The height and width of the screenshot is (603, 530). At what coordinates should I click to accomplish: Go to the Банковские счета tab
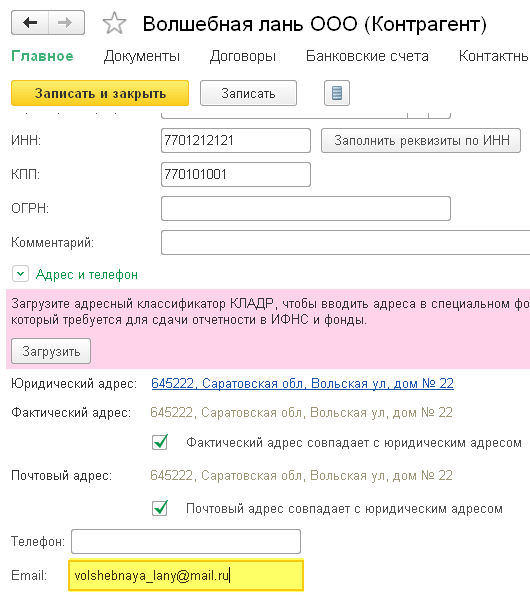click(367, 56)
